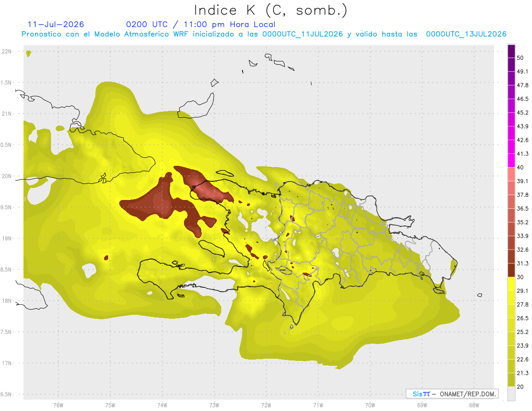Click the "22N" latitude label

pos(7,51)
